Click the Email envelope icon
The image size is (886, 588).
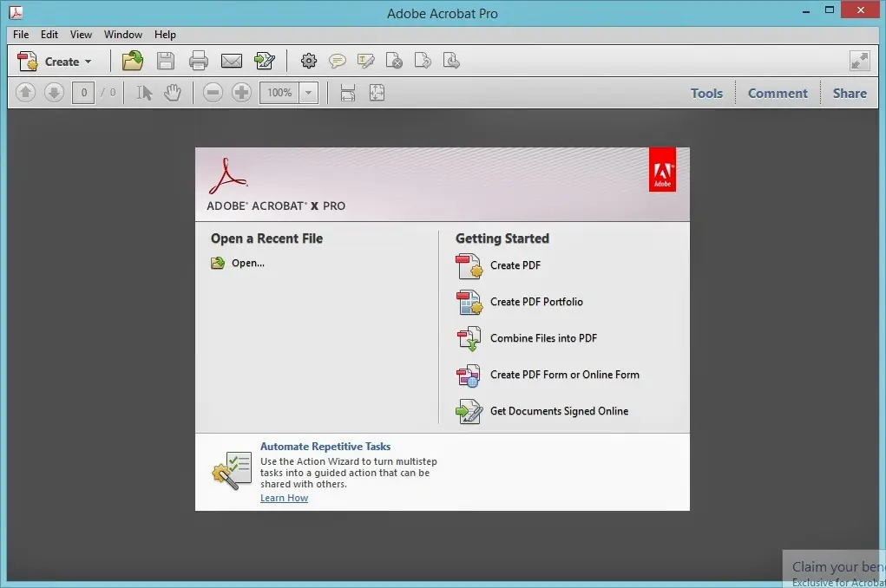[x=231, y=61]
